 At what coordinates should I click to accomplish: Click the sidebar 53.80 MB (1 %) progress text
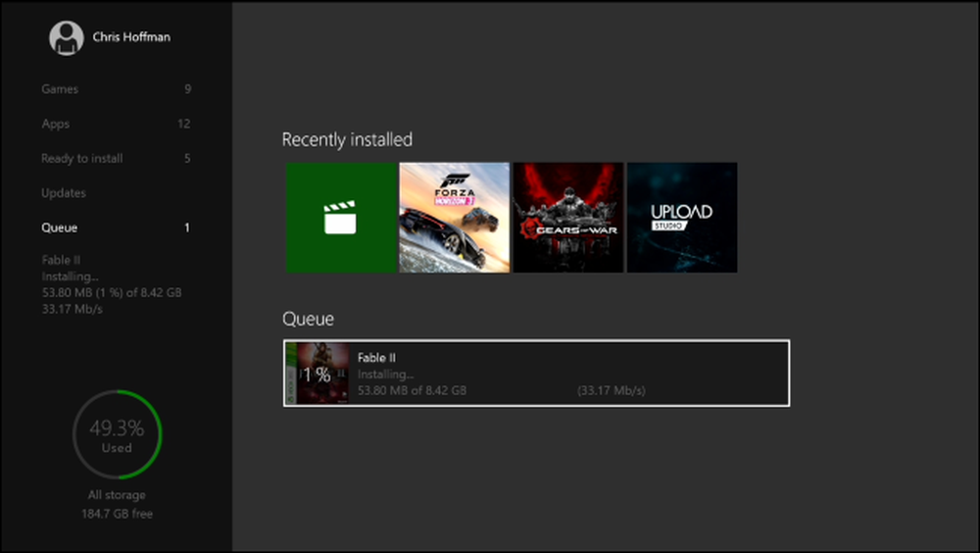112,293
